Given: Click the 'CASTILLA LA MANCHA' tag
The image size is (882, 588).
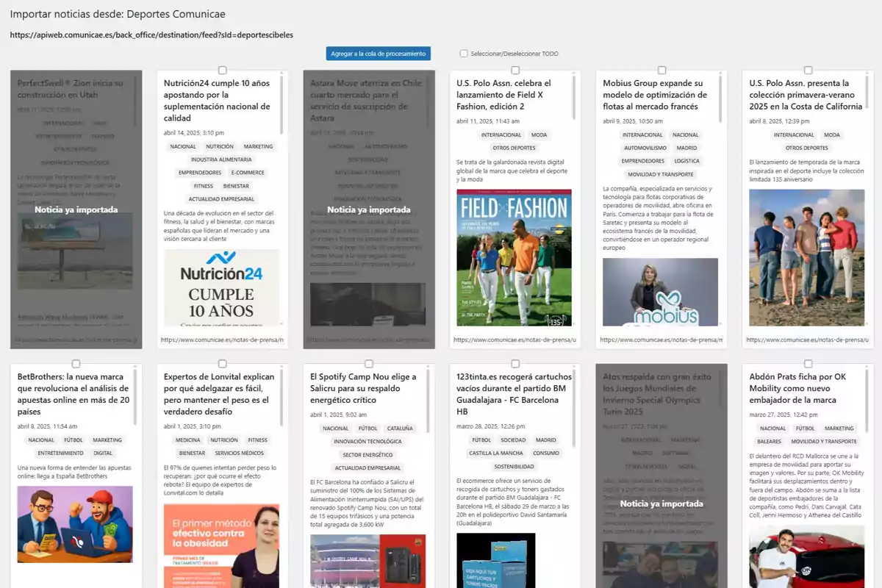Looking at the screenshot, I should click(x=495, y=453).
